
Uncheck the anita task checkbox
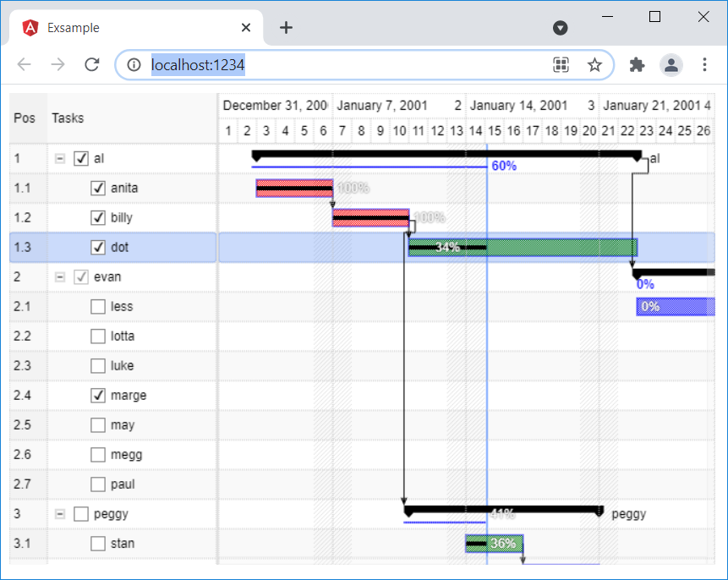(x=98, y=189)
